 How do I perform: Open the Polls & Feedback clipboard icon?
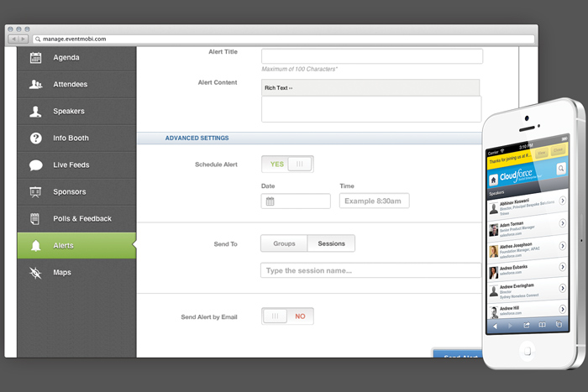click(35, 218)
